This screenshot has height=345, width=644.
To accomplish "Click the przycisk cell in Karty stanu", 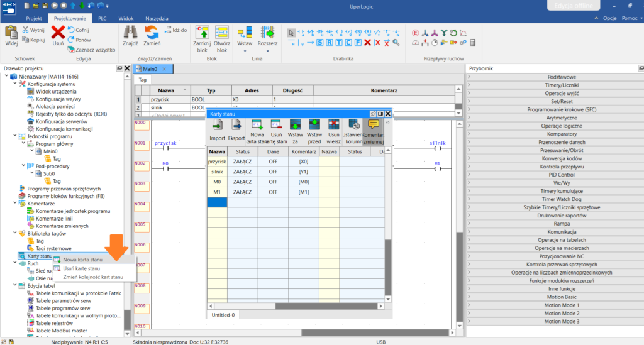I will point(217,162).
